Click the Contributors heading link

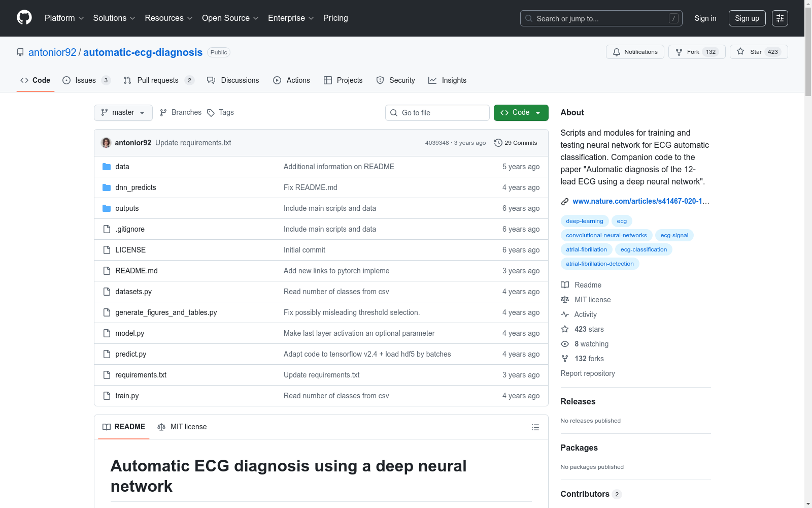585,494
